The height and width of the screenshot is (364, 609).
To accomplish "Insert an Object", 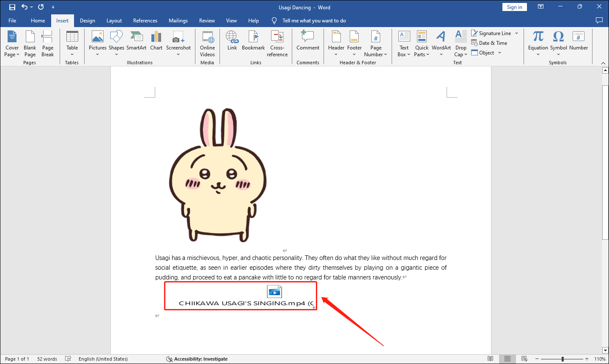I will 483,53.
